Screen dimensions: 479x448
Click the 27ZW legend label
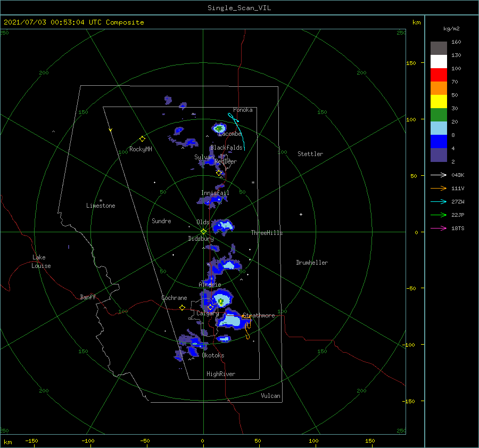458,201
